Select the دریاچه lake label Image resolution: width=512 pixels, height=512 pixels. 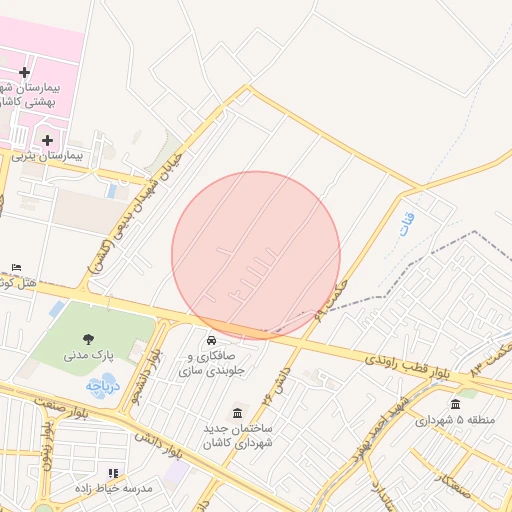tap(103, 386)
